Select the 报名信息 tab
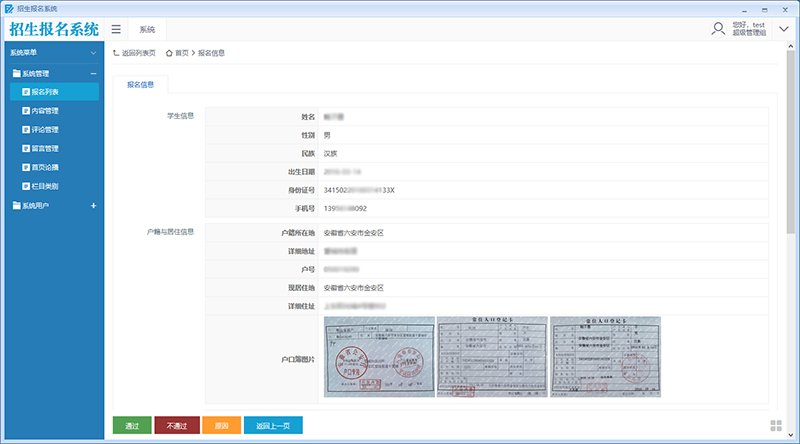Image resolution: width=800 pixels, height=444 pixels. click(x=140, y=85)
